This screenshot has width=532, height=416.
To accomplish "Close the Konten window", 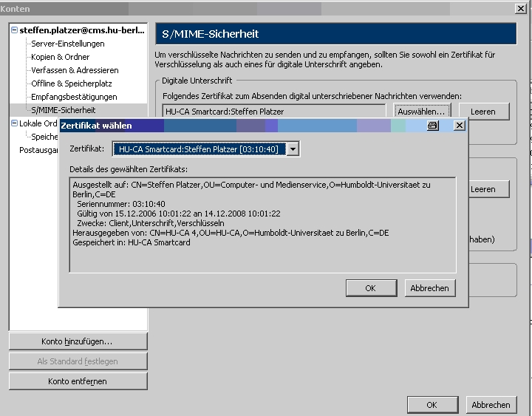I will pyautogui.click(x=520, y=8).
